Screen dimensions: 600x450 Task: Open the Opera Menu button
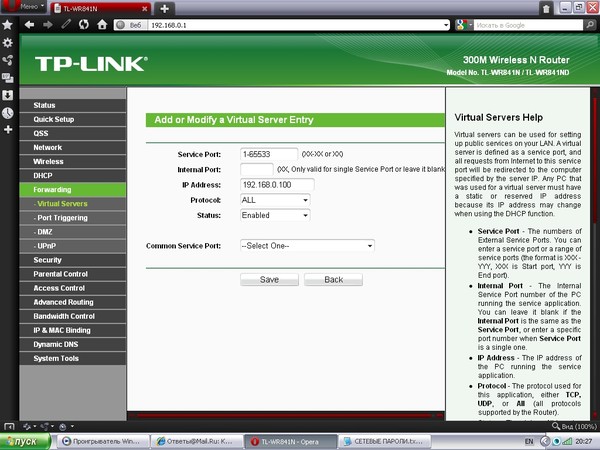click(24, 7)
